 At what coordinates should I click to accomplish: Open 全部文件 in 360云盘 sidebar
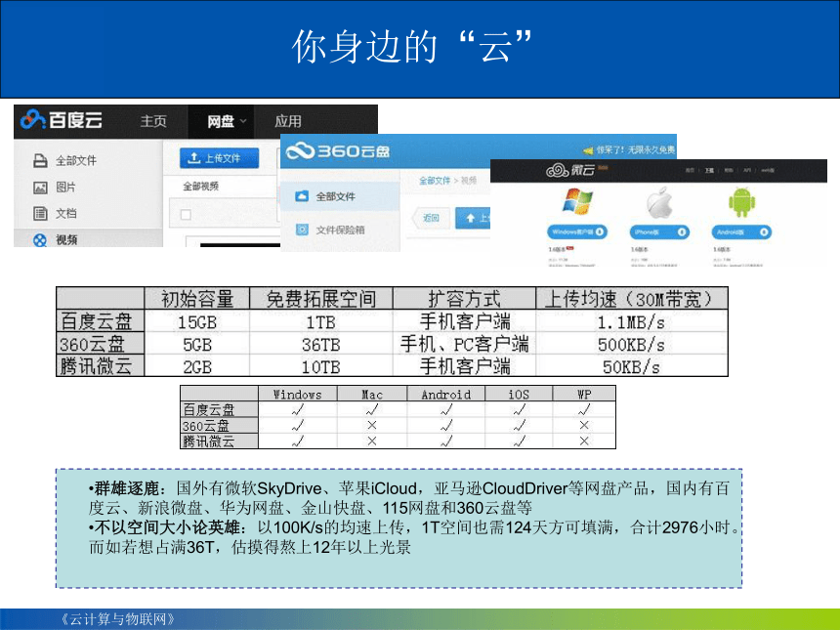[340, 196]
